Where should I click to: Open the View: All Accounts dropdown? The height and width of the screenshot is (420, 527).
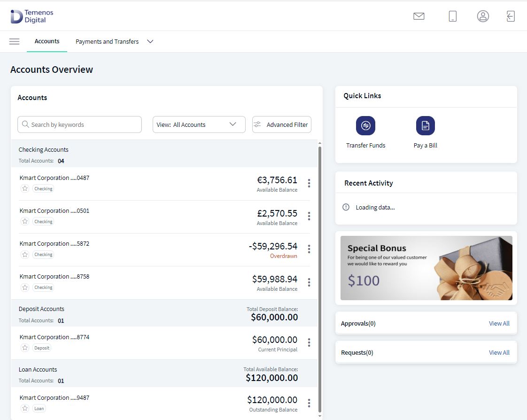click(199, 124)
